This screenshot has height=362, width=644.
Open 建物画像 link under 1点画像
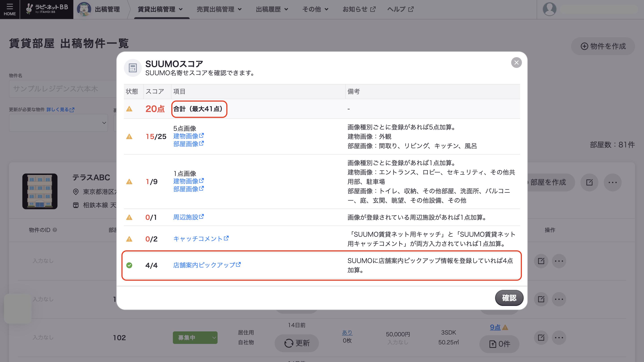pyautogui.click(x=189, y=181)
